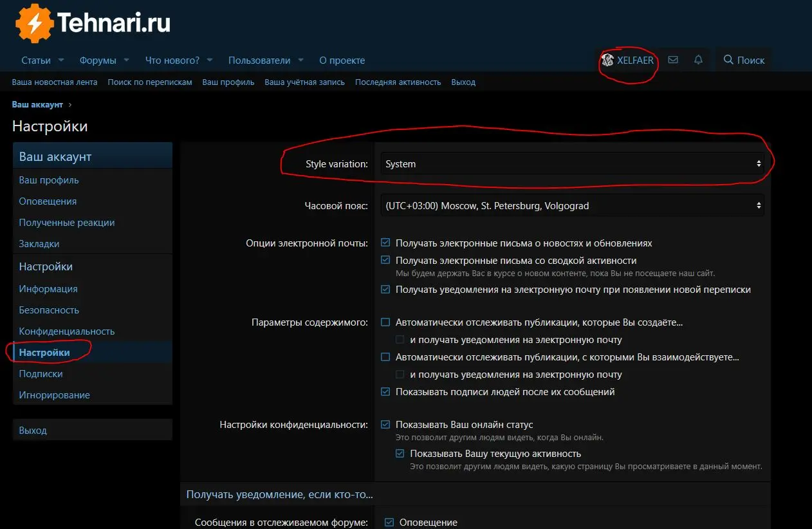The height and width of the screenshot is (529, 812).
Task: Open the Форумы menu
Action: (x=100, y=60)
